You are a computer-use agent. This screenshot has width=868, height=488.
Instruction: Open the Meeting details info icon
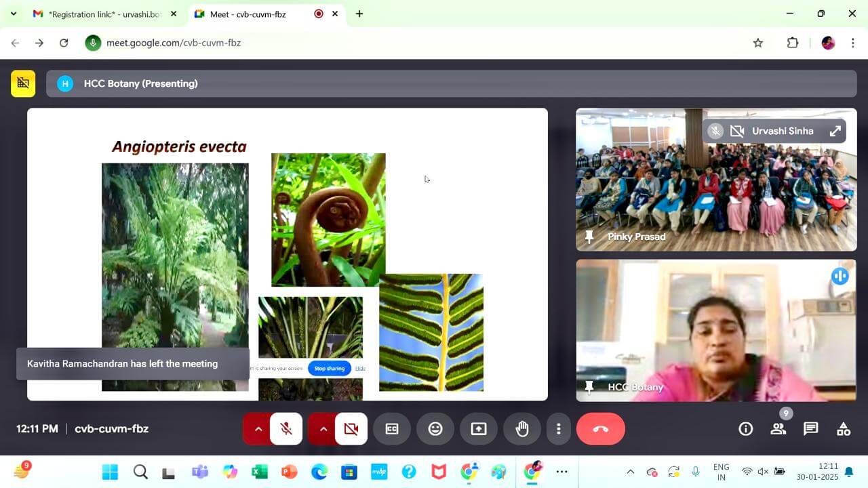tap(746, 429)
